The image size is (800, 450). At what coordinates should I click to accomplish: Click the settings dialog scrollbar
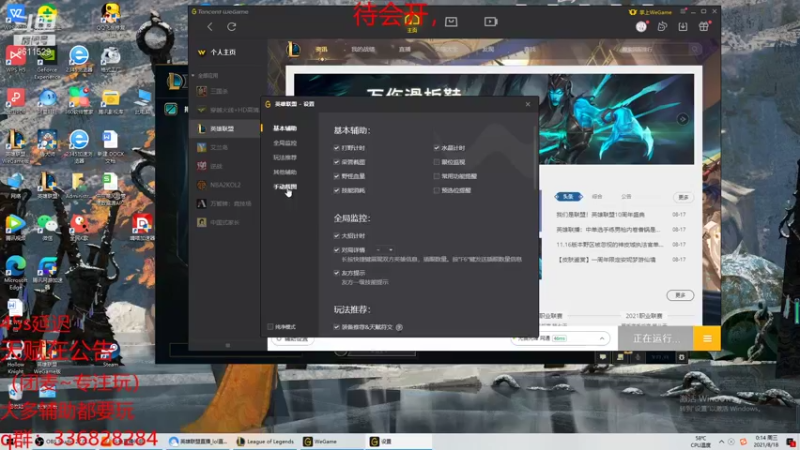point(535,157)
